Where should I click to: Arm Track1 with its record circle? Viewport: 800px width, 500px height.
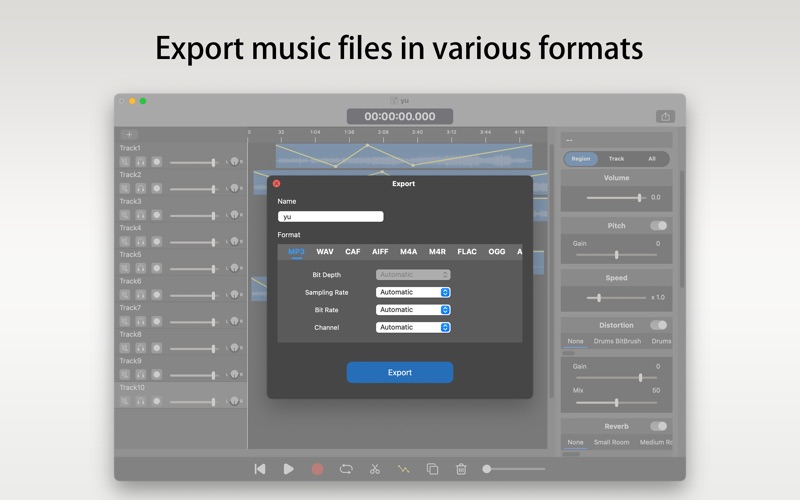pos(157,162)
